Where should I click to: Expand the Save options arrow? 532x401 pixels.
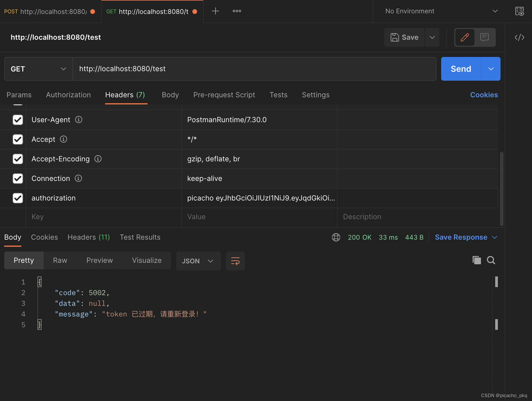(432, 37)
